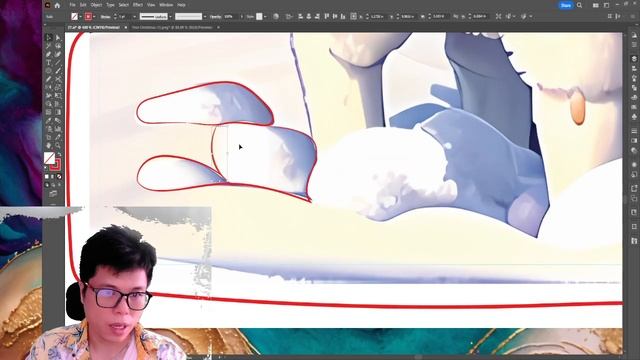Swap fill and stroke arrow
This screenshot has width=640, height=360.
pos(59,155)
